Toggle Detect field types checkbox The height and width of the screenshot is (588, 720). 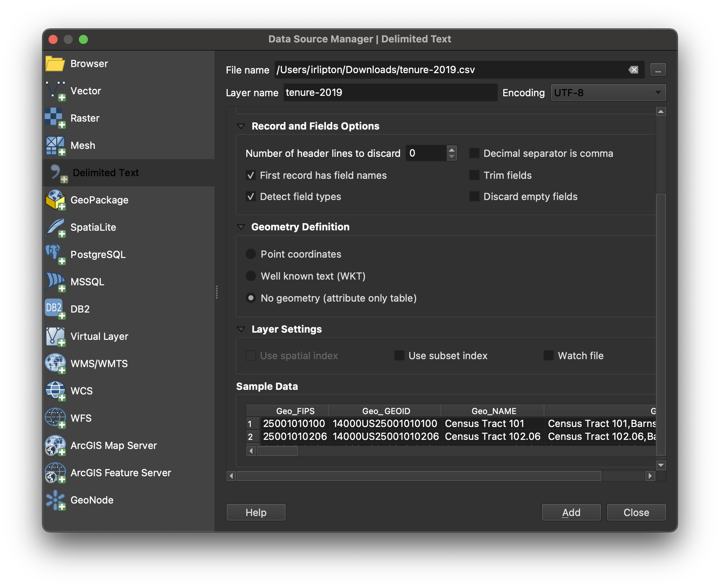point(250,196)
